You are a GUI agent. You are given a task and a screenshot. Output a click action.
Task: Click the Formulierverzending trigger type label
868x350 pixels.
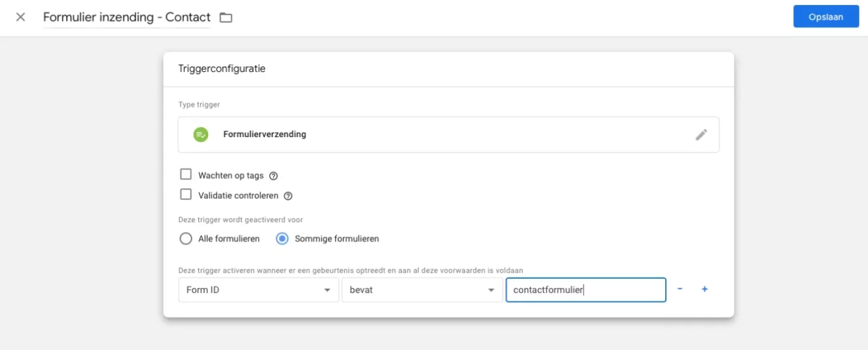(x=265, y=134)
